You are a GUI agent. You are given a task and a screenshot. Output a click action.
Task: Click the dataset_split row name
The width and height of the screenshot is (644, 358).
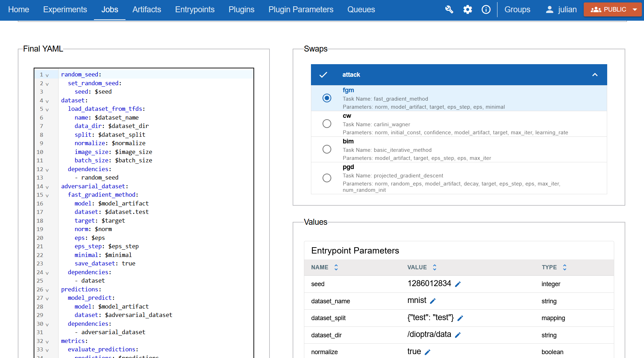pyautogui.click(x=328, y=318)
